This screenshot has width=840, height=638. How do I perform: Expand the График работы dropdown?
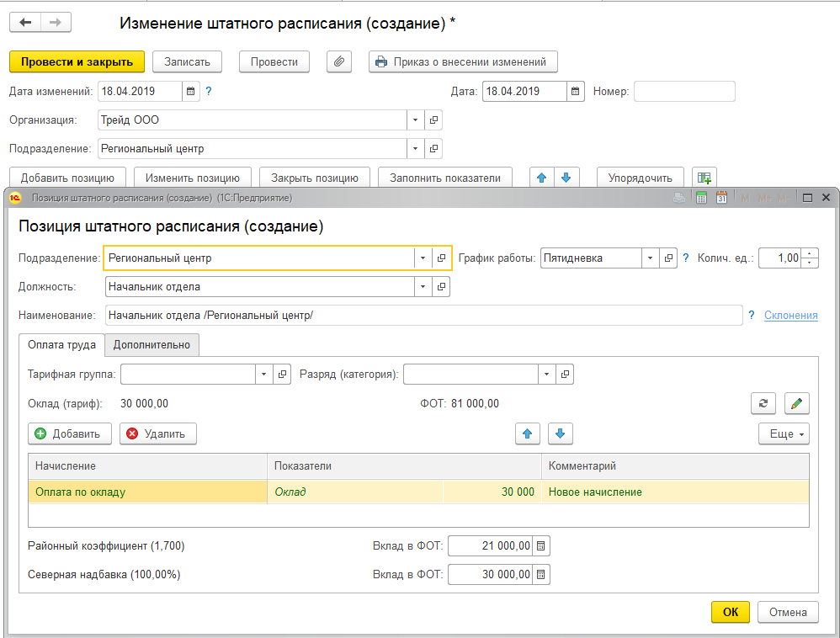click(650, 258)
